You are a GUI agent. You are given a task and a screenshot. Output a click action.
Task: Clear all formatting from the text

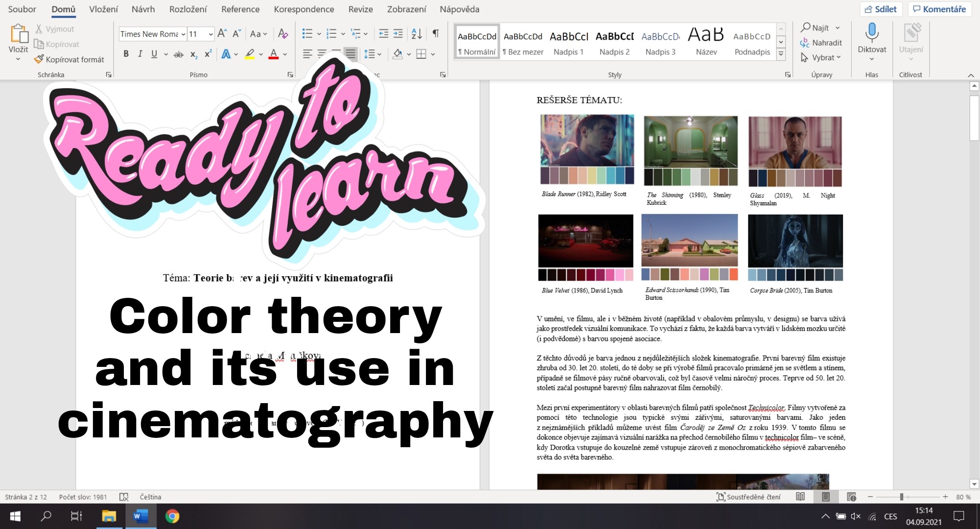[283, 33]
